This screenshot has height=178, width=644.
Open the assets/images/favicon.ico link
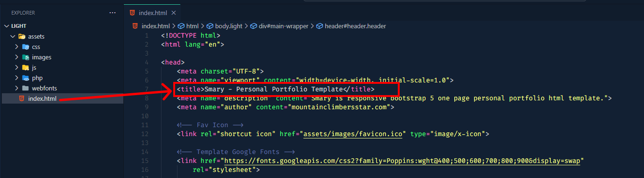[x=353, y=134]
